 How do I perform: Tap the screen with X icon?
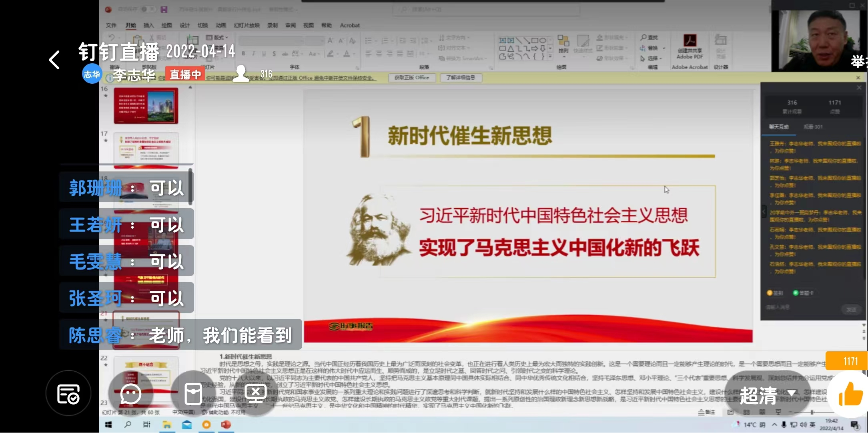[256, 394]
